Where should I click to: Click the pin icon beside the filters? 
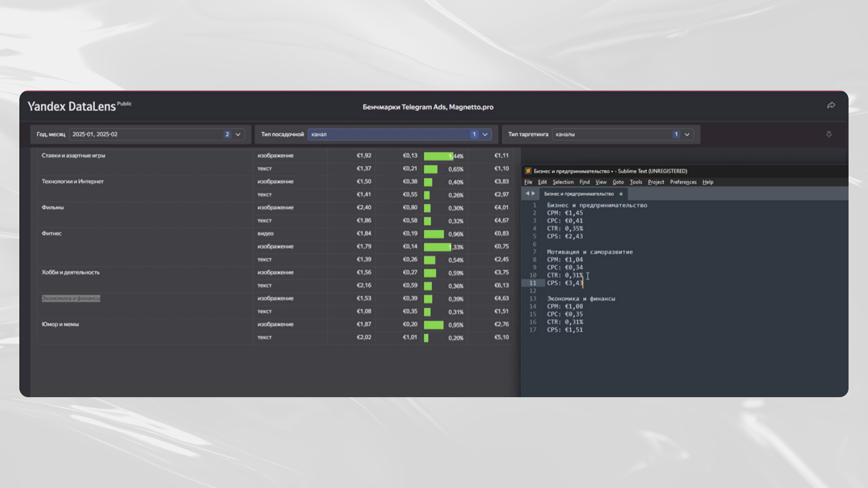[829, 134]
